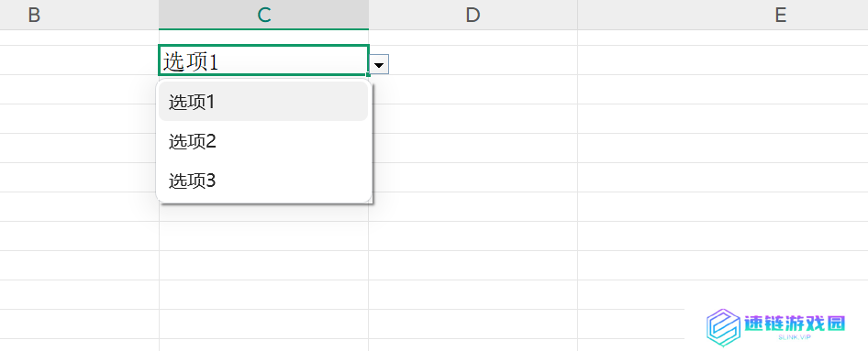This screenshot has width=868, height=351.
Task: Open the cell's dropdown arrow button
Action: click(379, 64)
